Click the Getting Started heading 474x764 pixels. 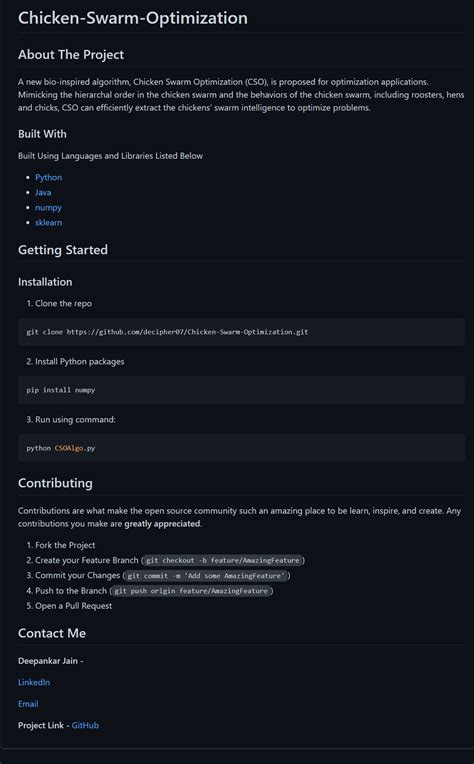(x=63, y=249)
